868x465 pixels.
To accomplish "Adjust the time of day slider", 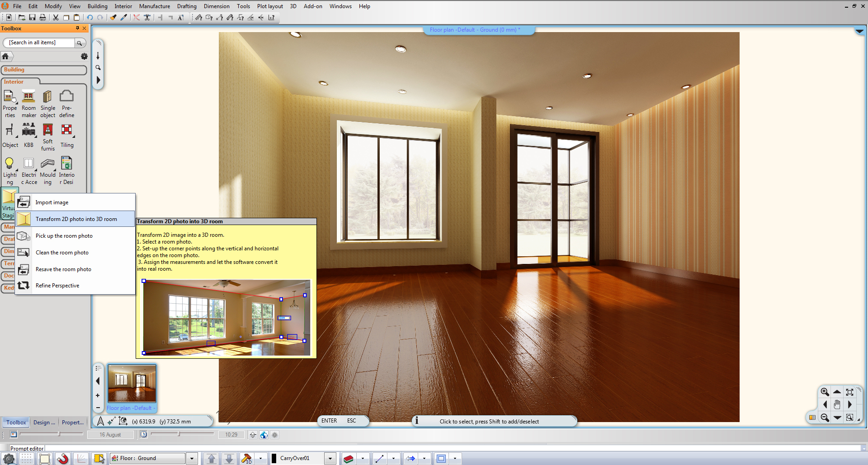I will click(x=179, y=434).
